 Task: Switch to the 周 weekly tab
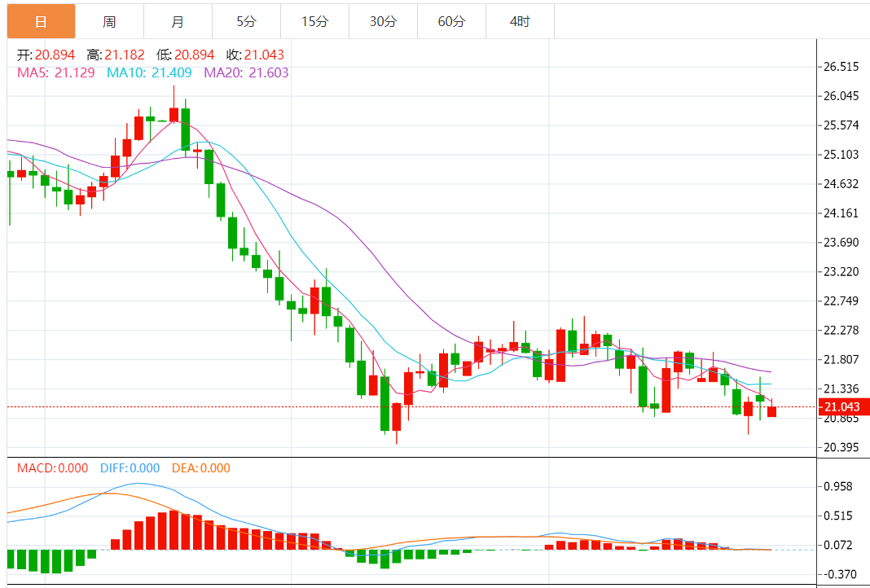click(x=109, y=22)
